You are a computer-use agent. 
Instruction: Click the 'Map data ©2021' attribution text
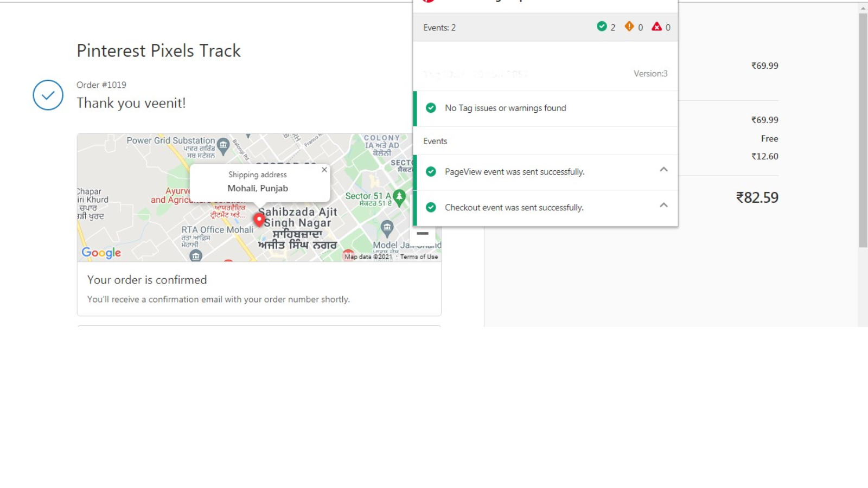pyautogui.click(x=368, y=257)
